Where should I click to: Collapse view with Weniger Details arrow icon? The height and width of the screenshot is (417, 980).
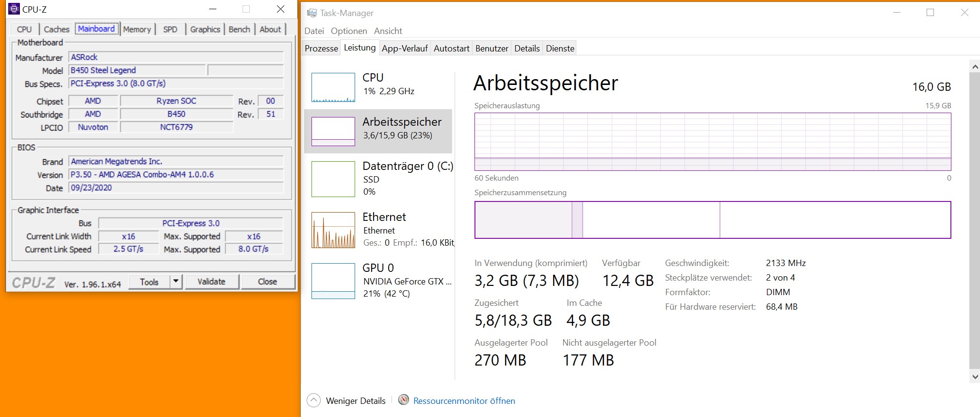(314, 400)
